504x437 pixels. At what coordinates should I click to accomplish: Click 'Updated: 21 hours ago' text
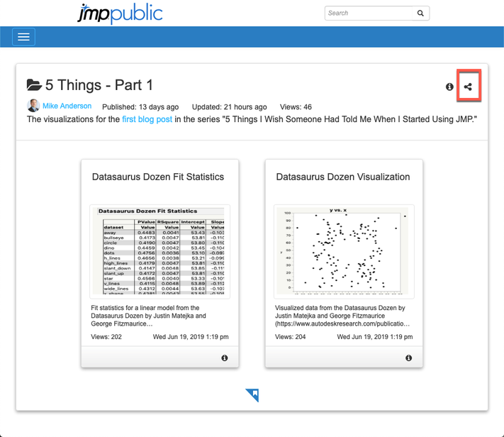click(x=229, y=107)
